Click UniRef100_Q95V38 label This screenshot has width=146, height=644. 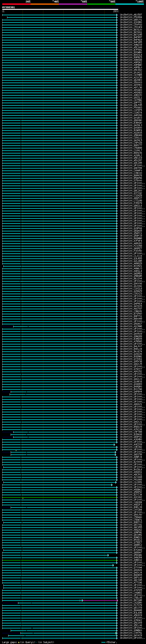point(131,361)
